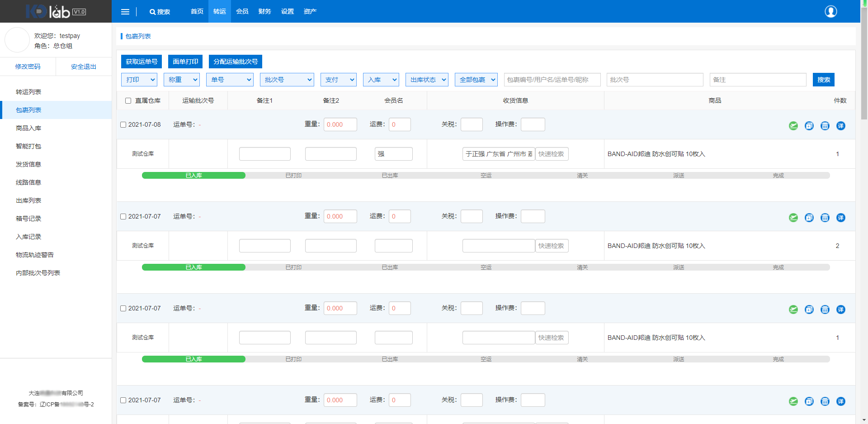This screenshot has width=868, height=424.
Task: Open 出库列表 in the sidebar
Action: click(56, 200)
